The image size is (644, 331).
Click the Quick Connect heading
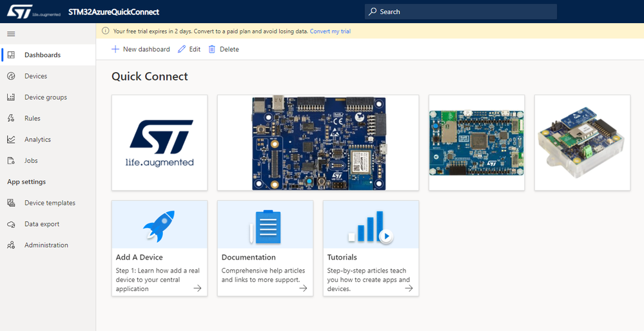click(150, 77)
